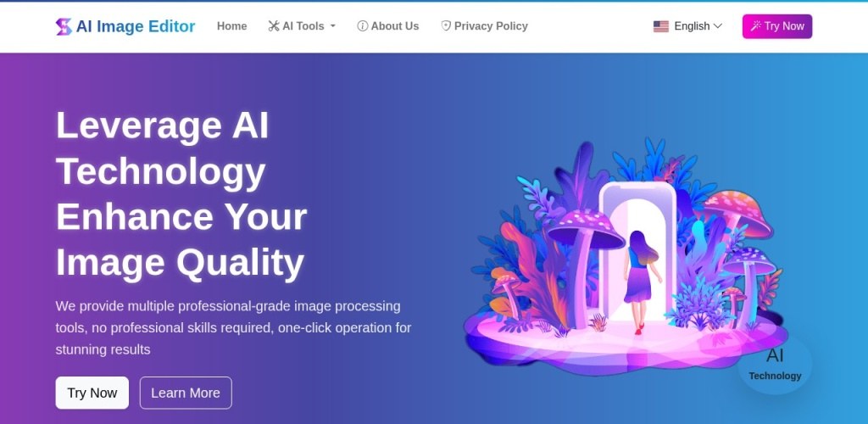
Task: Click the AI Technology circular badge
Action: [x=775, y=363]
